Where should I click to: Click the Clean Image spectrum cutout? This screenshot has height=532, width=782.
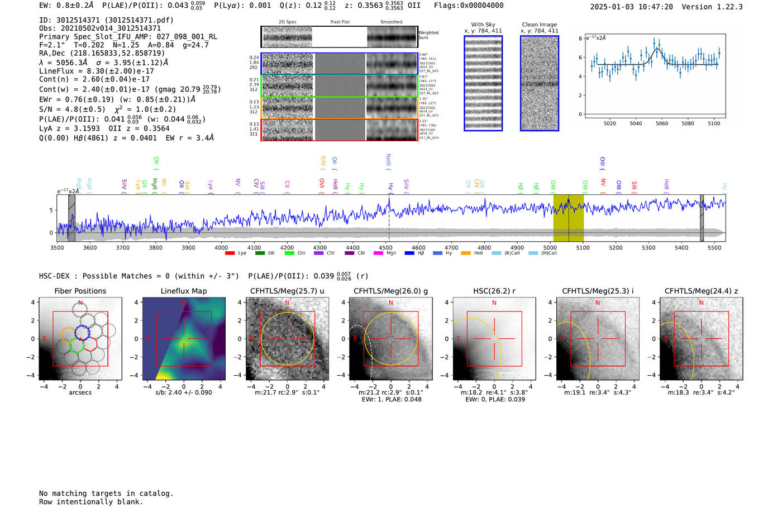[540, 83]
